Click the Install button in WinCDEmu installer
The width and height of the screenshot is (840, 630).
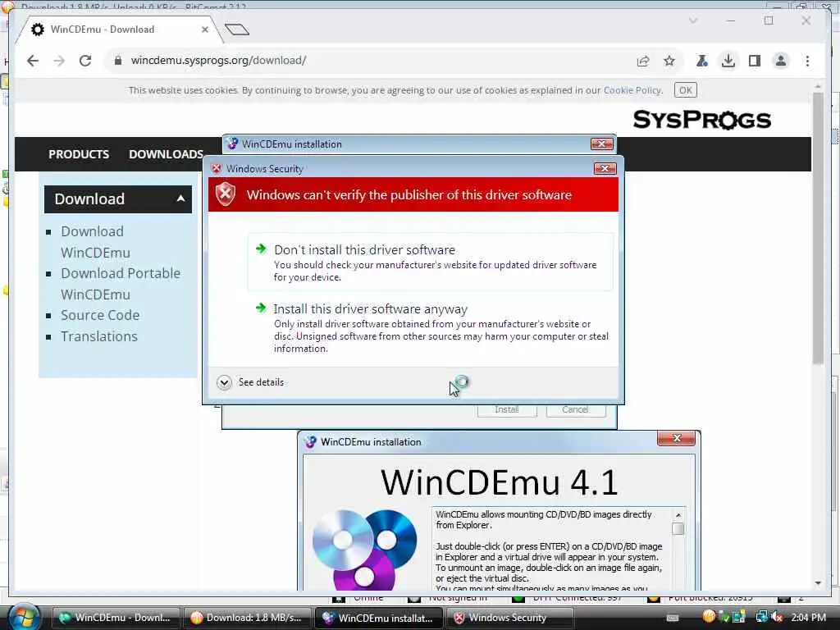tap(507, 410)
